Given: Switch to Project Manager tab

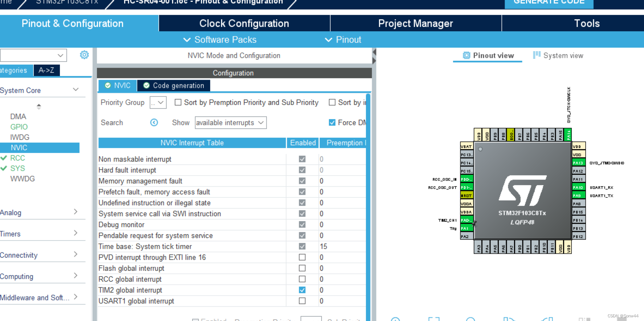Looking at the screenshot, I should [x=416, y=23].
